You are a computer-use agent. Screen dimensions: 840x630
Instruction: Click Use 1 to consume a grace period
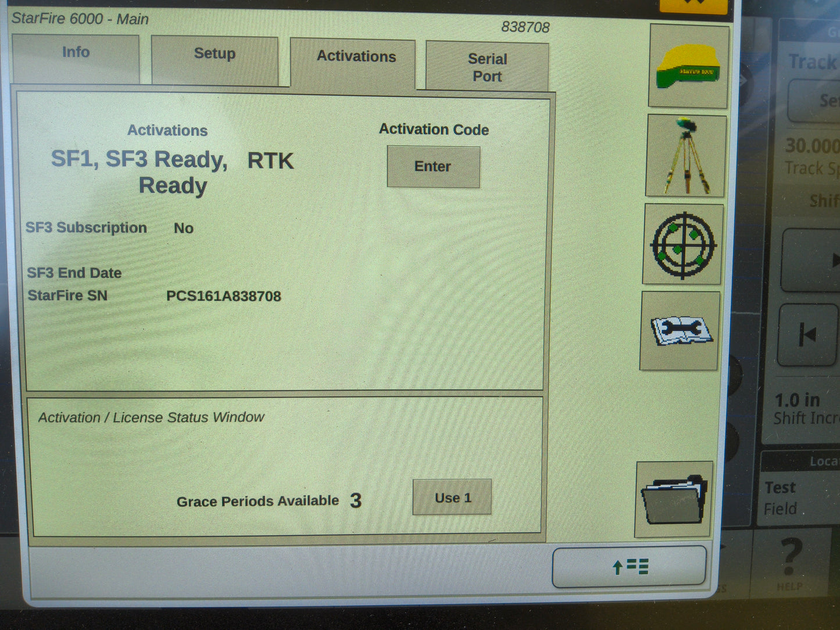pyautogui.click(x=452, y=497)
